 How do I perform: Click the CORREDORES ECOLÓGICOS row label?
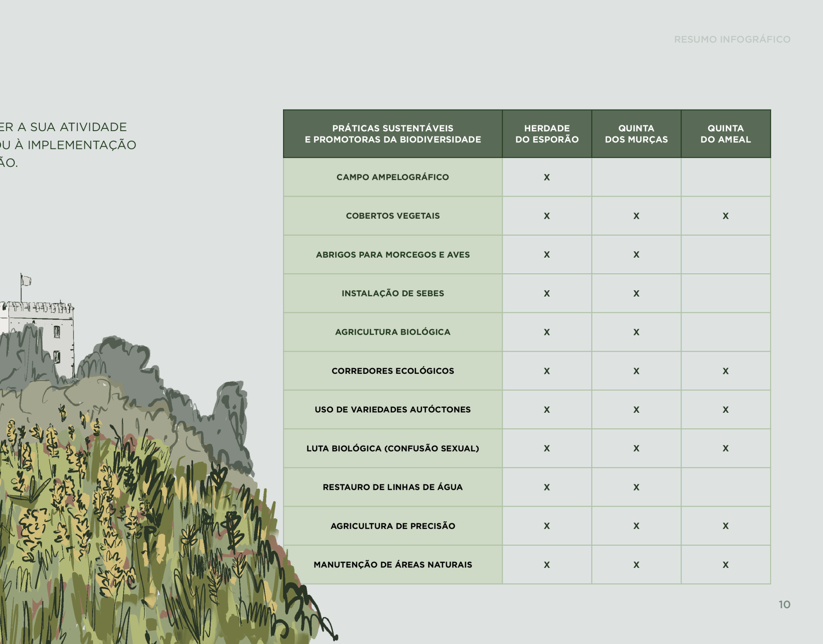pos(393,371)
